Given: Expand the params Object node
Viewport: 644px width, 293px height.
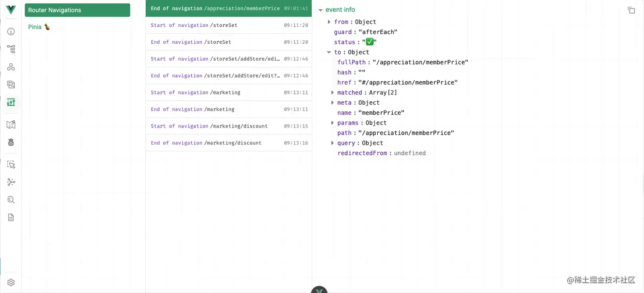Looking at the screenshot, I should coord(333,123).
